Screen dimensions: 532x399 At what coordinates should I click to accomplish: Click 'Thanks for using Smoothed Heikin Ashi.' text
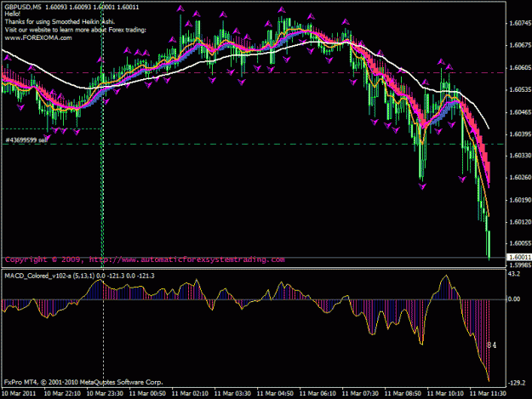click(x=60, y=22)
